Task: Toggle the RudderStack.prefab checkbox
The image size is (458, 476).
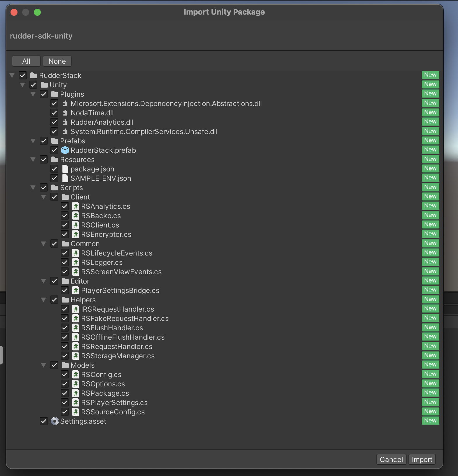Action: point(54,150)
